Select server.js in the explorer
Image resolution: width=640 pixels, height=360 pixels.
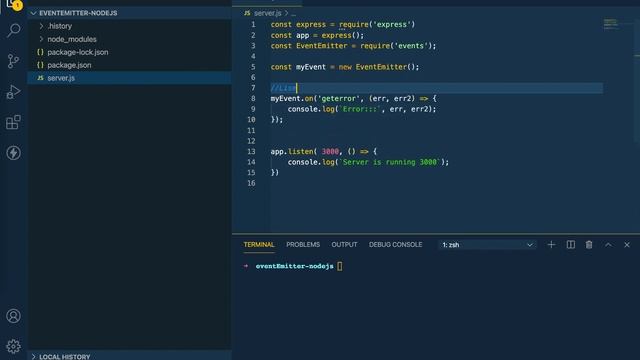click(x=129, y=78)
